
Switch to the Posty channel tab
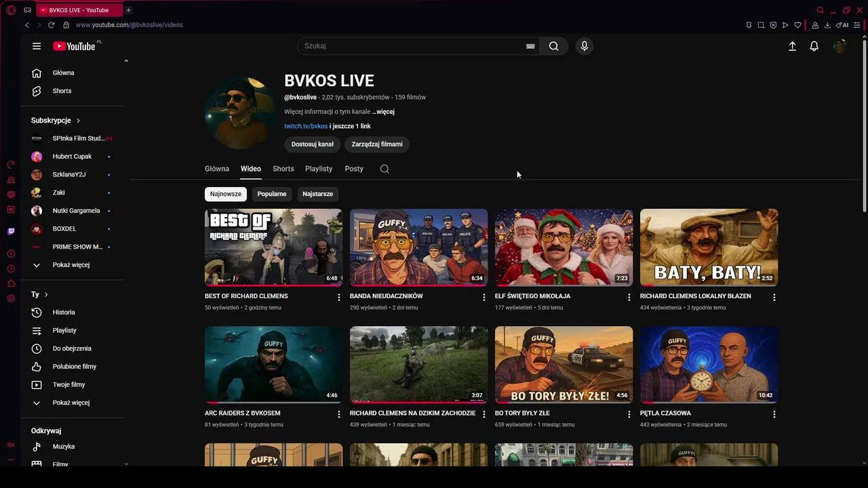(x=354, y=169)
